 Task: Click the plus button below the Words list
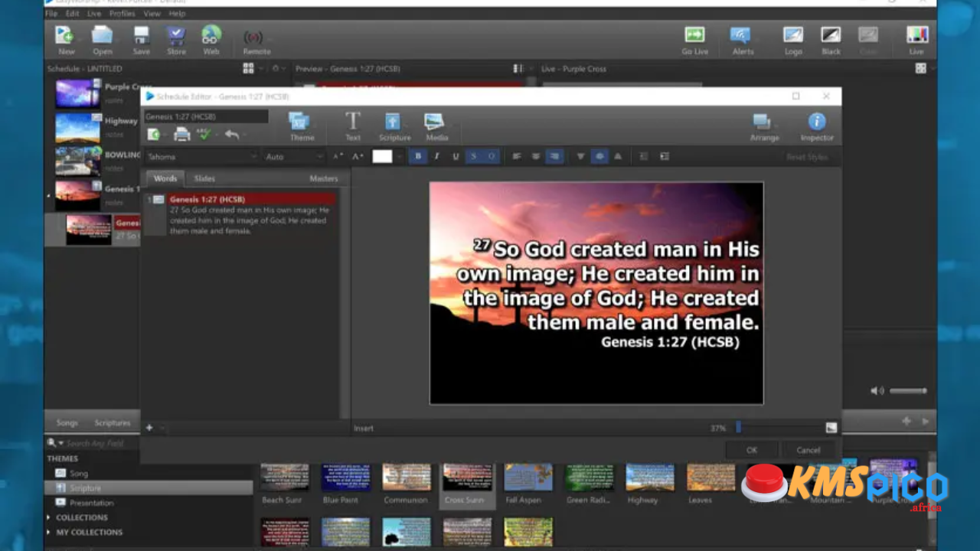click(149, 428)
